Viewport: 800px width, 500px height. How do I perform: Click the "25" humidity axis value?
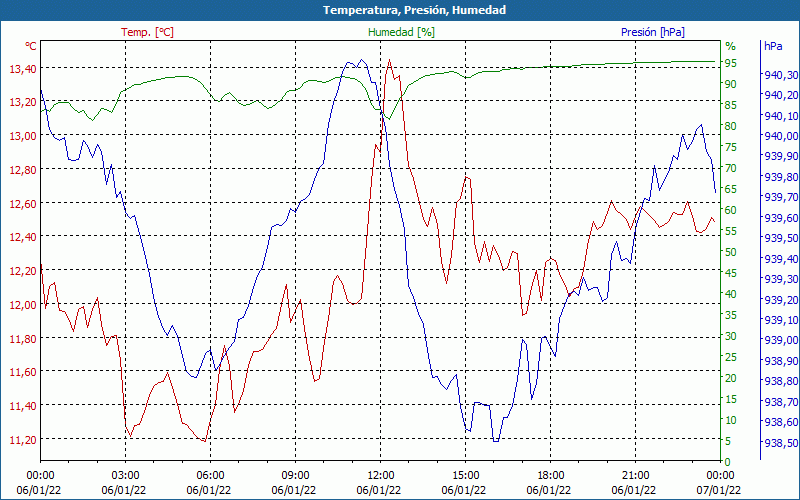731,357
